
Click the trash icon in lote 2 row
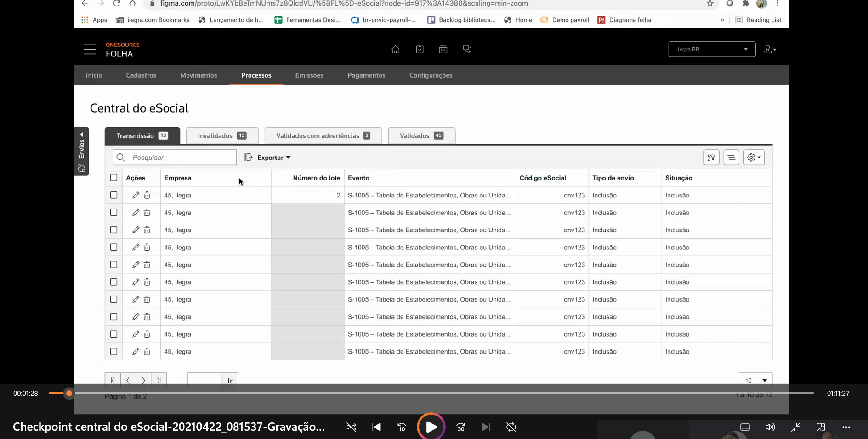147,195
